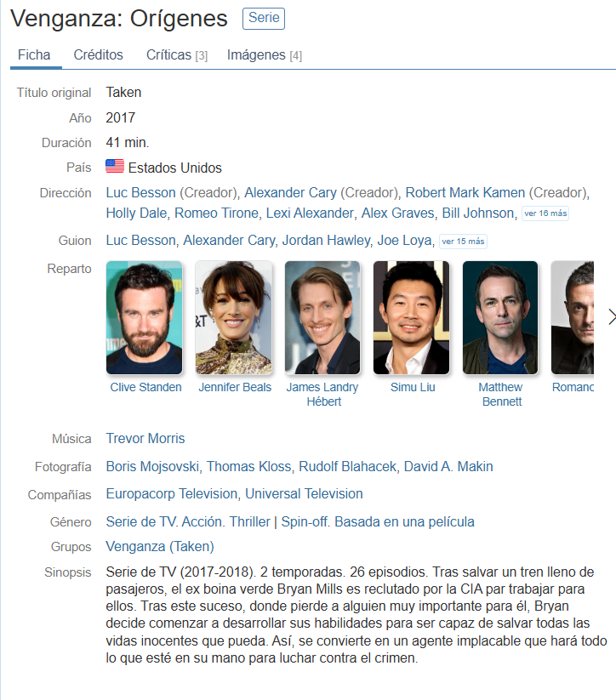This screenshot has width=616, height=700.
Task: Click Clive Standen's photo
Action: point(145,317)
